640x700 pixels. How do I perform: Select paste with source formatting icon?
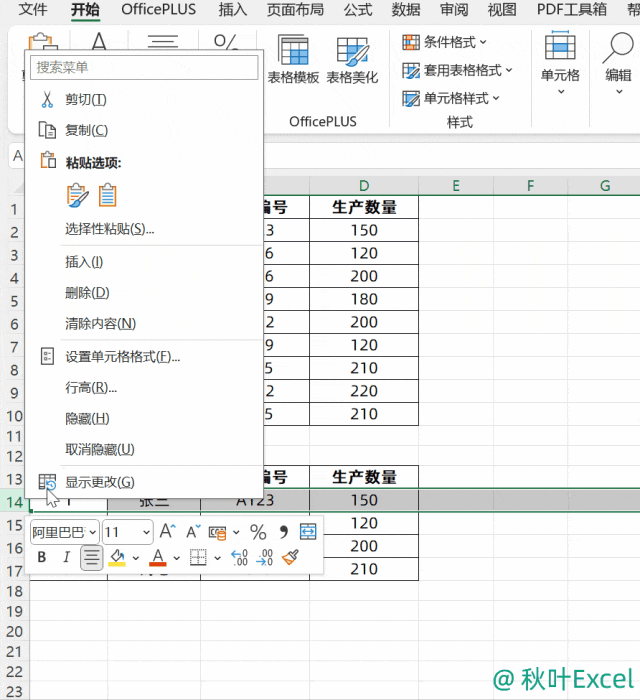coord(78,196)
